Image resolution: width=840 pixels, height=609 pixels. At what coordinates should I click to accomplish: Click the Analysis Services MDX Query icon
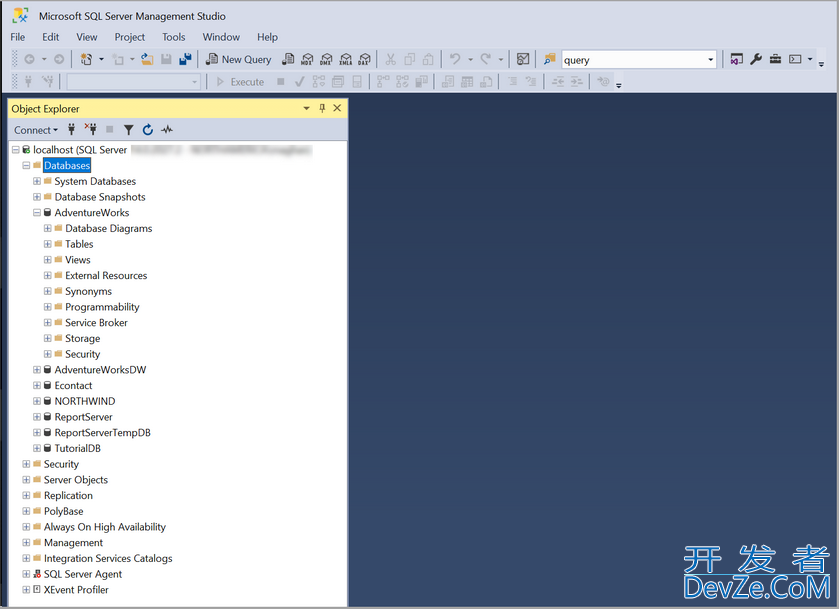(x=308, y=60)
